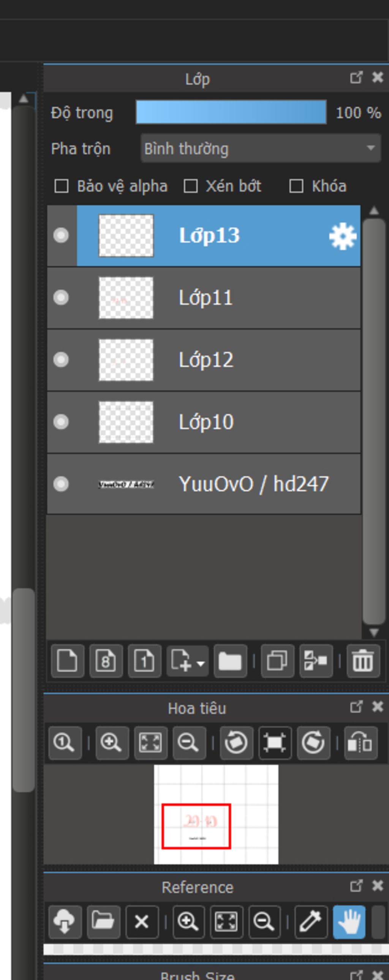Create a new layer folder
Viewport: 389px width, 980px height.
tap(230, 661)
